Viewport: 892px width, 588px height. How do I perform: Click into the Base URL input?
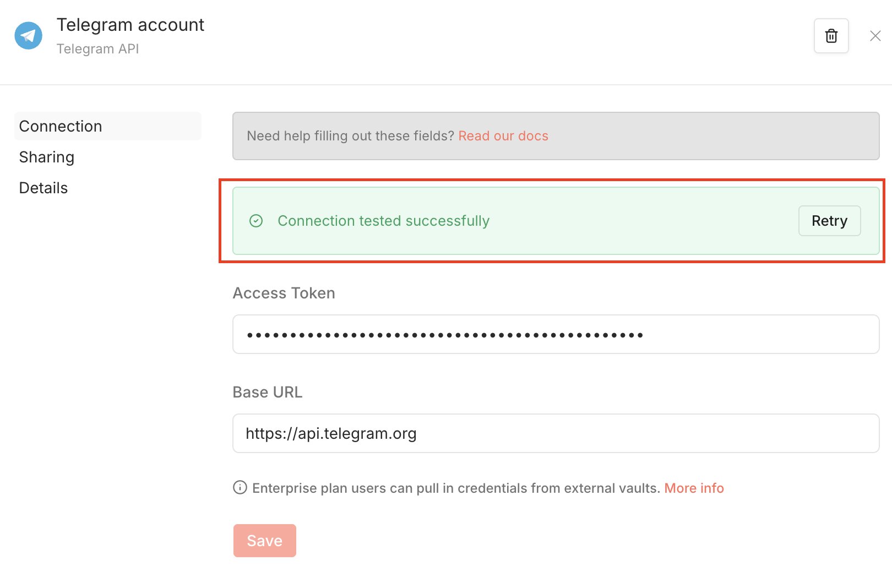click(x=556, y=433)
